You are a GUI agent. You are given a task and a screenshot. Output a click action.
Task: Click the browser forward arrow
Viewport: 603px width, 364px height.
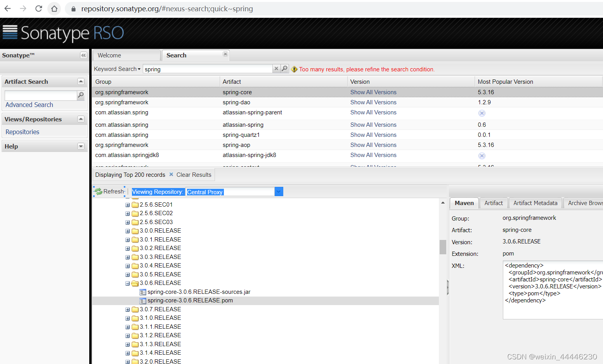(x=23, y=9)
